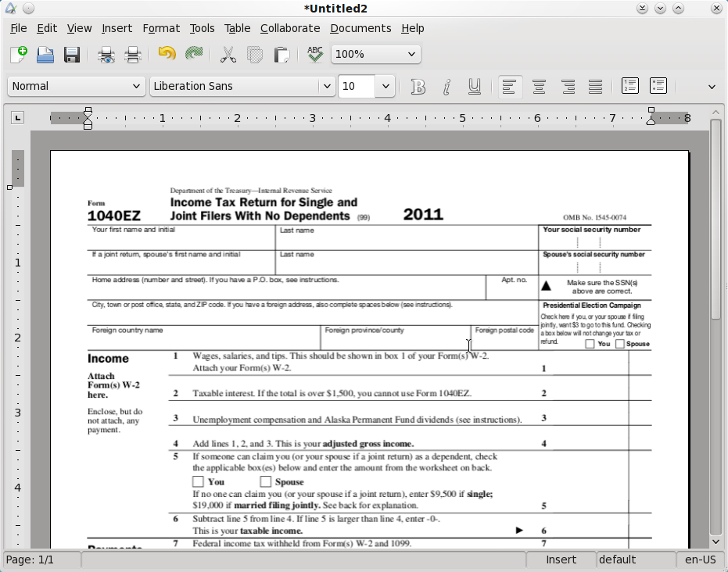The image size is (728, 572).
Task: Open the Collaborate menu
Action: 290,28
